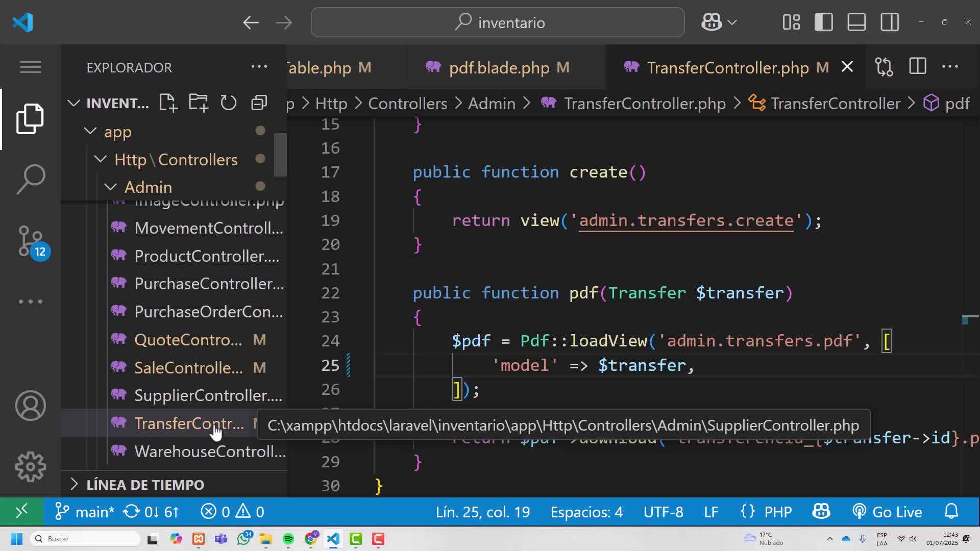Screen dimensions: 980x551
Task: Open QuoteController file in tree
Action: coord(188,340)
